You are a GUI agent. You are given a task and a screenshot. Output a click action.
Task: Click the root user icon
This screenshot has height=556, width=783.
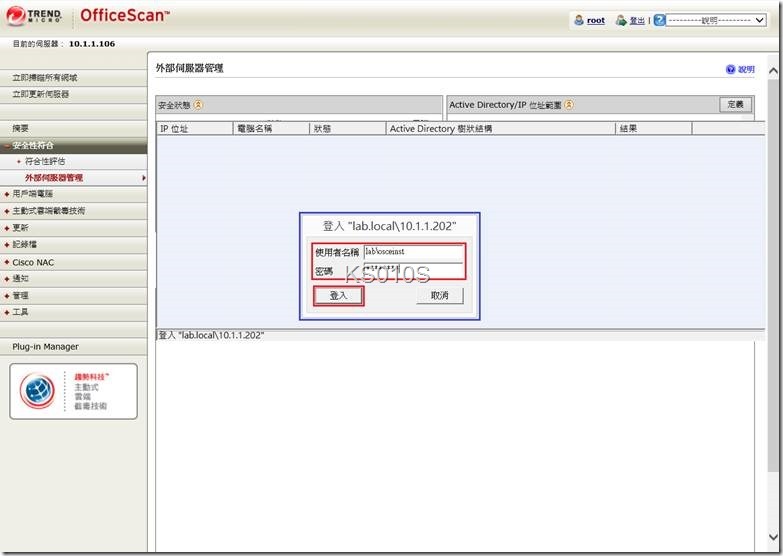[x=578, y=20]
